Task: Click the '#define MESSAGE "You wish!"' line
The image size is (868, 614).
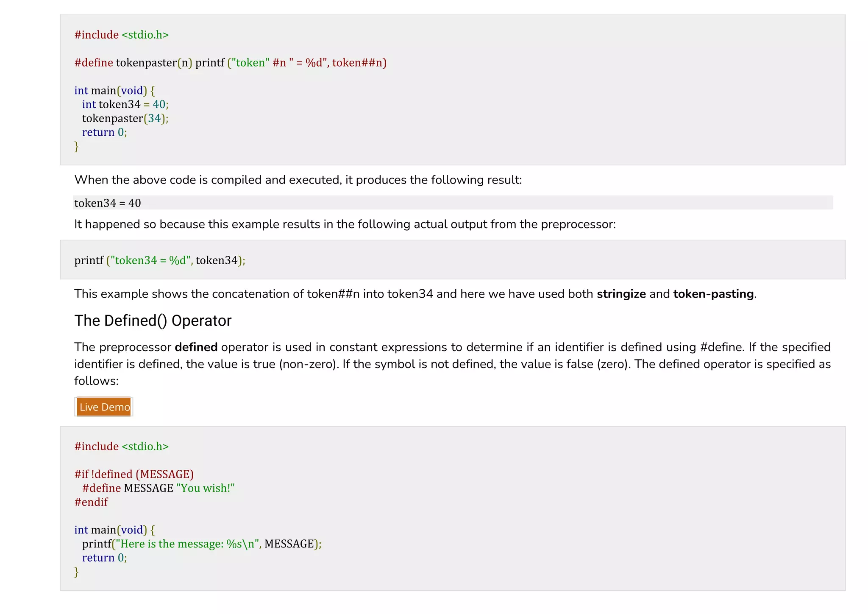Action: click(x=159, y=488)
